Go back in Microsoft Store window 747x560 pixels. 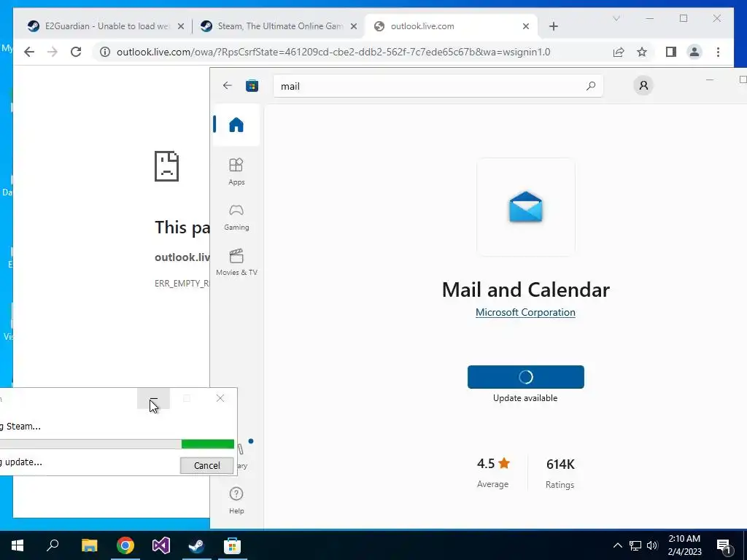point(228,86)
